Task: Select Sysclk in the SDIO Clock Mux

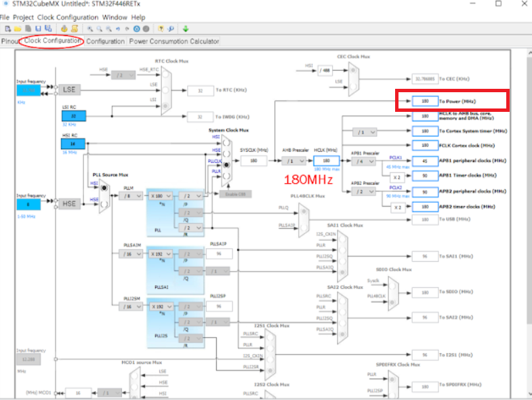Action: (392, 286)
